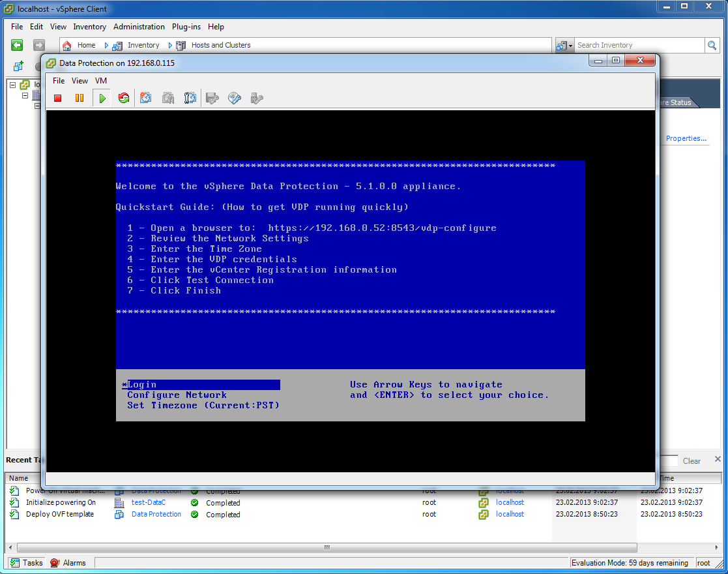Expand the breadcrumb arrow after Home
This screenshot has height=574, width=728.
coord(106,45)
